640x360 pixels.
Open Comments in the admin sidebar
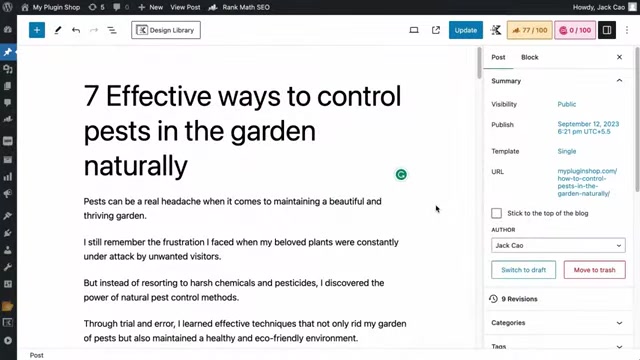pyautogui.click(x=8, y=102)
